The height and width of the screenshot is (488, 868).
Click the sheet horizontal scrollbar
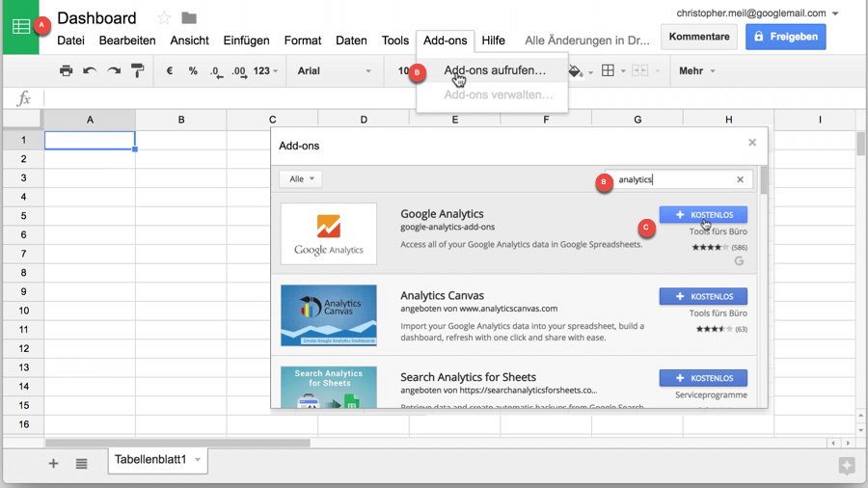tap(177, 443)
